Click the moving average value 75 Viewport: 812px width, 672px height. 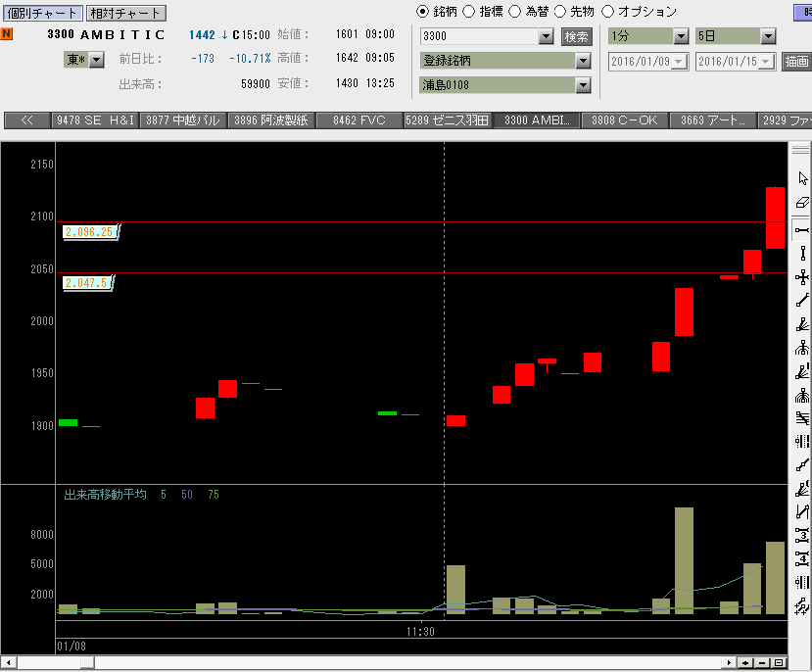point(214,495)
